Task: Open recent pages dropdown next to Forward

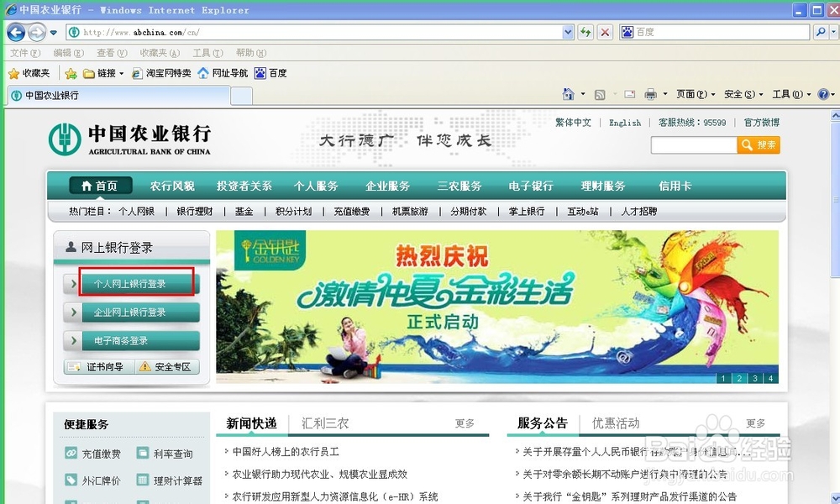Action: 53,33
